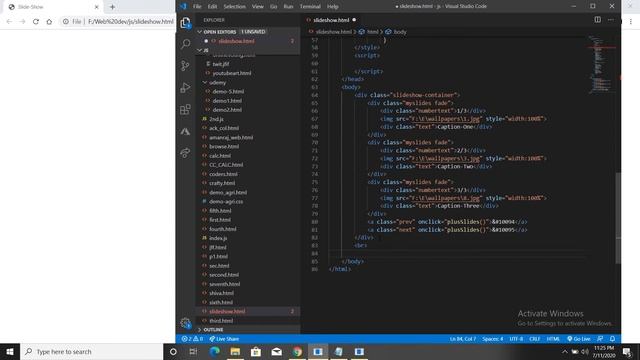This screenshot has height=360, width=640.
Task: Launch Microsoft Edge from taskbar
Action: point(215,351)
